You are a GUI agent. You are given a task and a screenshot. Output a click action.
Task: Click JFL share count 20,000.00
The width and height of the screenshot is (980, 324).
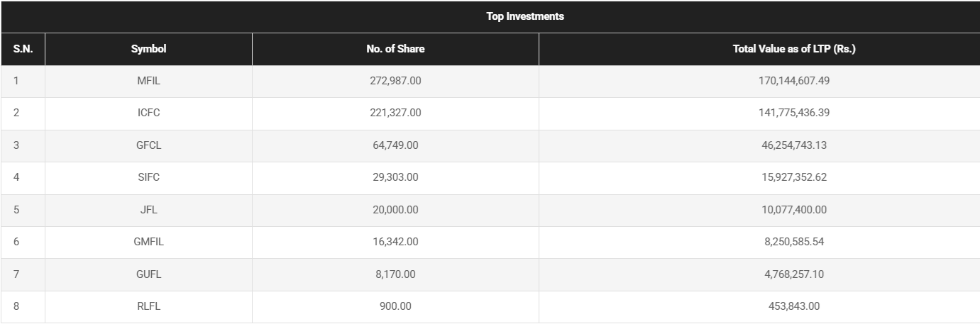click(395, 210)
